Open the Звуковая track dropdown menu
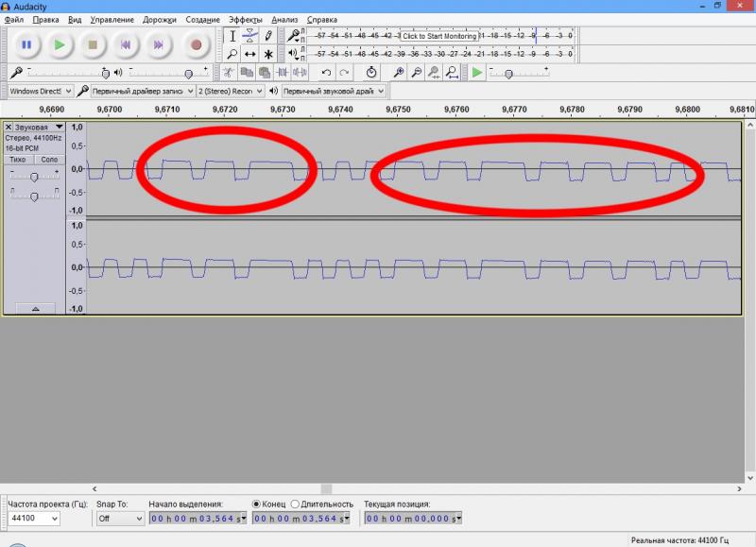 coord(59,127)
